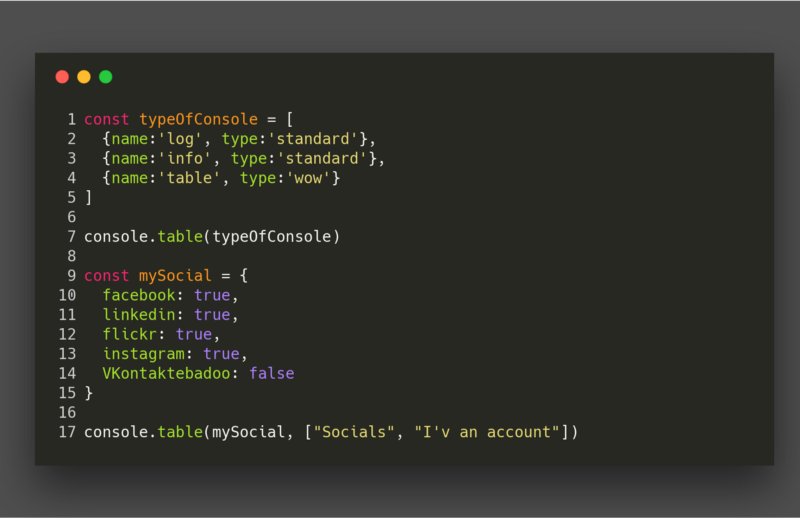Click the table method on line 7
The height and width of the screenshot is (518, 800).
pos(180,237)
